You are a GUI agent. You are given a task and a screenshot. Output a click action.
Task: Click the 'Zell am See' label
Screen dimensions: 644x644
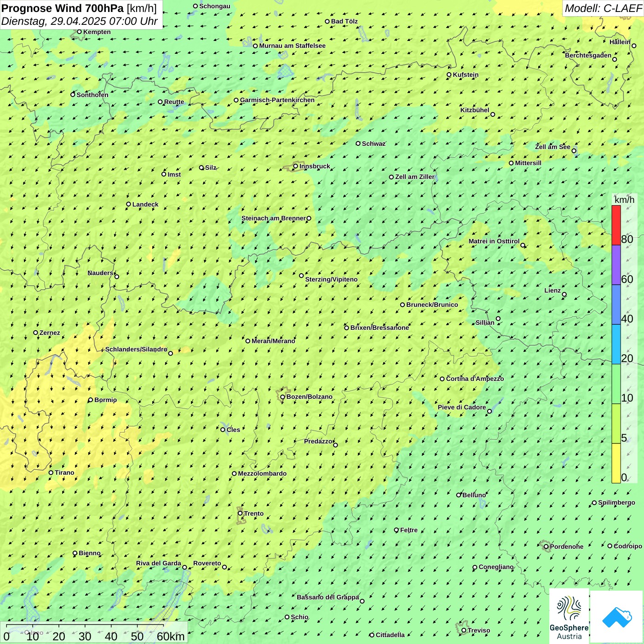tap(552, 147)
